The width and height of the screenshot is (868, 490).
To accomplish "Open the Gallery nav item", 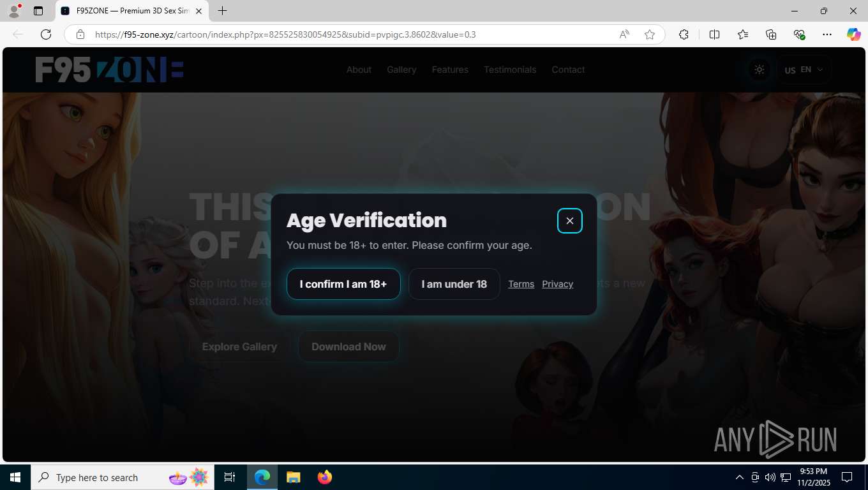I will coord(401,70).
